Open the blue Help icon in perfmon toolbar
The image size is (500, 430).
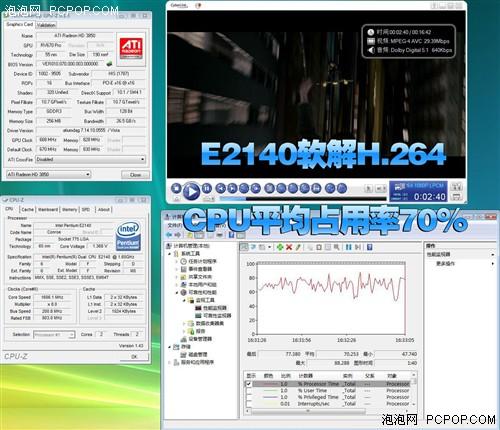370,247
